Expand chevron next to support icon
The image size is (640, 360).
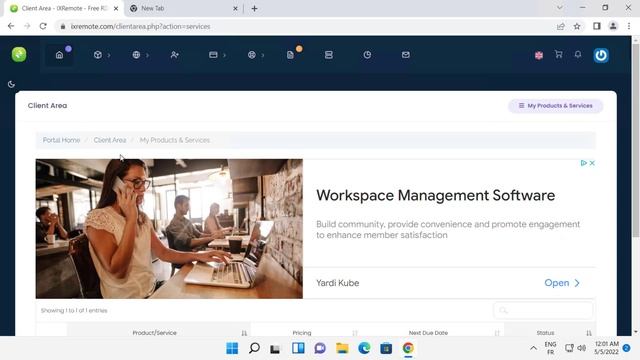coord(263,55)
